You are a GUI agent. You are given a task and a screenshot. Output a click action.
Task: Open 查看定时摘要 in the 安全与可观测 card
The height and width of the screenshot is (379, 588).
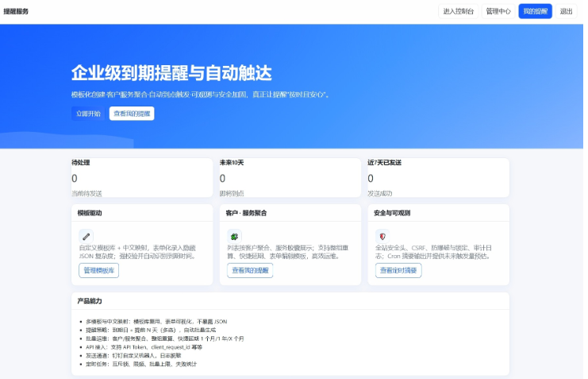(x=398, y=270)
